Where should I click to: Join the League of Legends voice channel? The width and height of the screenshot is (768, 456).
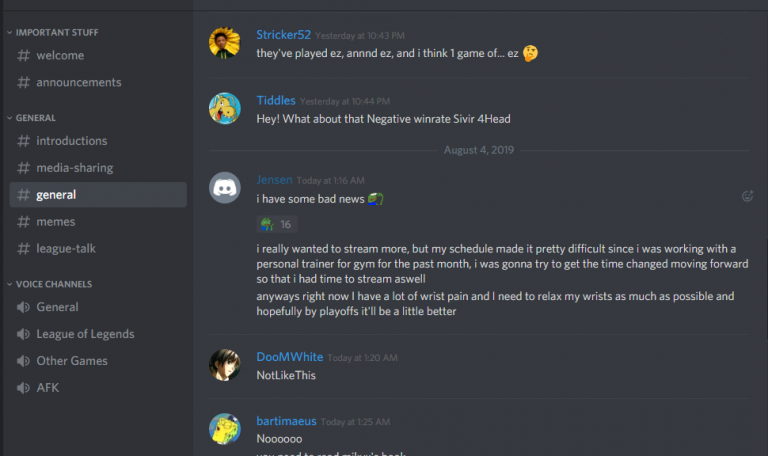[98, 334]
